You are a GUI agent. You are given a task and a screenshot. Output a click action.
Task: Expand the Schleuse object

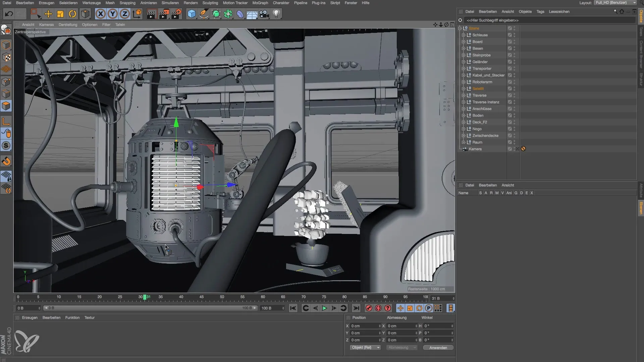click(464, 35)
